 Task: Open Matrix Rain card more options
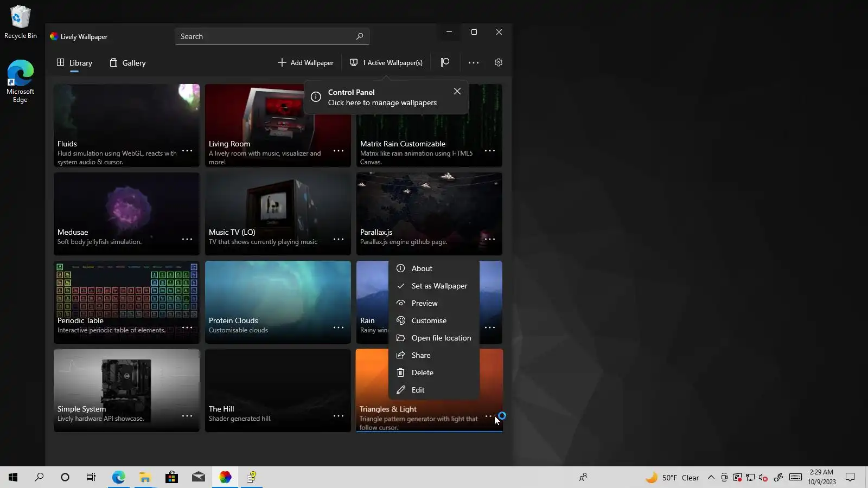(x=490, y=151)
